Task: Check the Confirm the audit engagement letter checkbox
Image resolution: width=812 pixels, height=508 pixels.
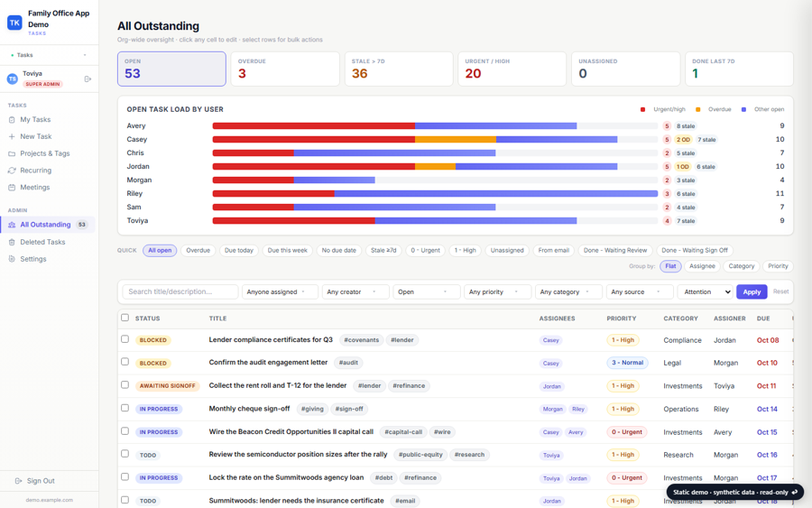Action: (125, 362)
